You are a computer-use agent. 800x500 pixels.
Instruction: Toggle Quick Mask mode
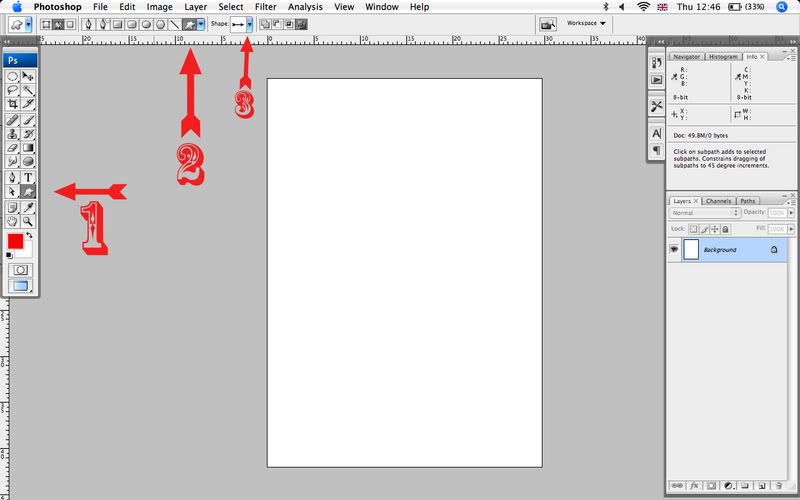point(19,270)
